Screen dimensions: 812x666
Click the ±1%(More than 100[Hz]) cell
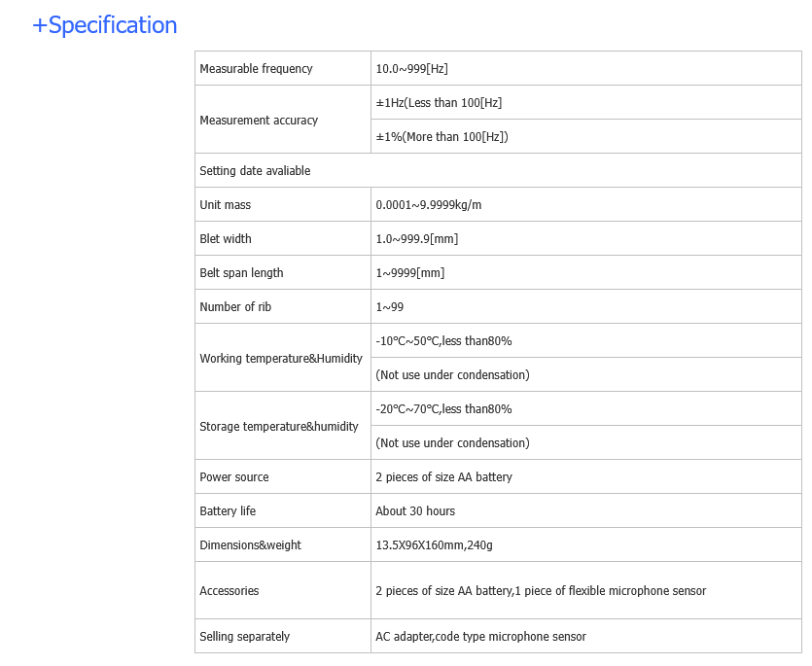(x=441, y=137)
